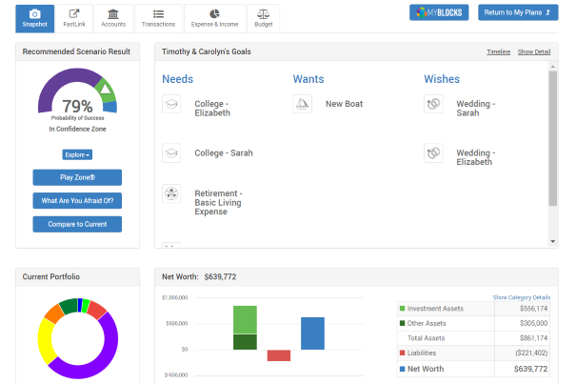Go to the Transactions tab
The image size is (577, 384).
pos(159,19)
